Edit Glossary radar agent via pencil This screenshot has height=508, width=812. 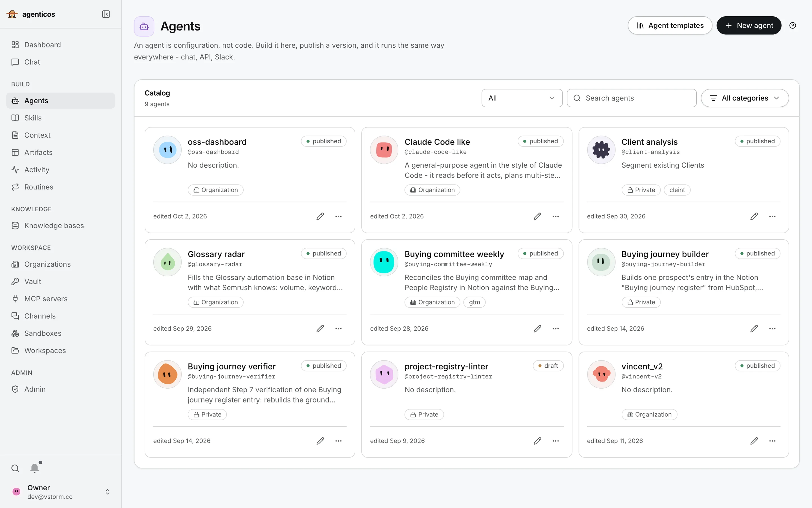(x=320, y=329)
